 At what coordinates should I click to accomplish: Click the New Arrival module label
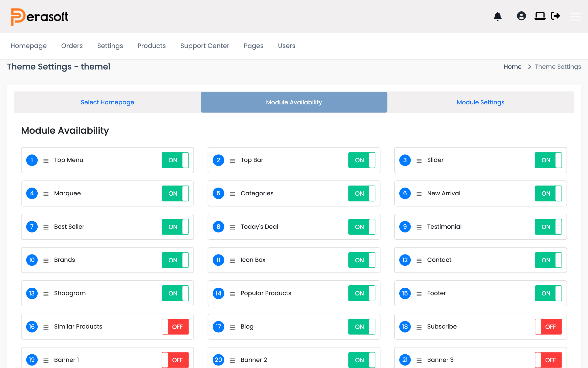pos(444,193)
